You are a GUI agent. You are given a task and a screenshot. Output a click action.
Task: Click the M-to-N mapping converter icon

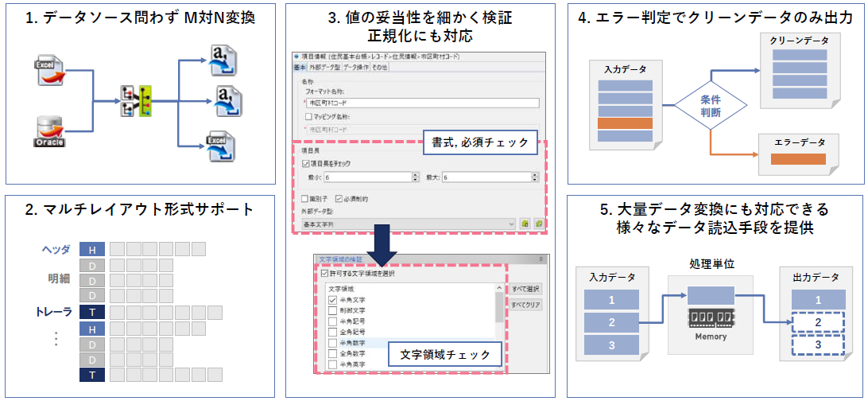click(x=136, y=101)
